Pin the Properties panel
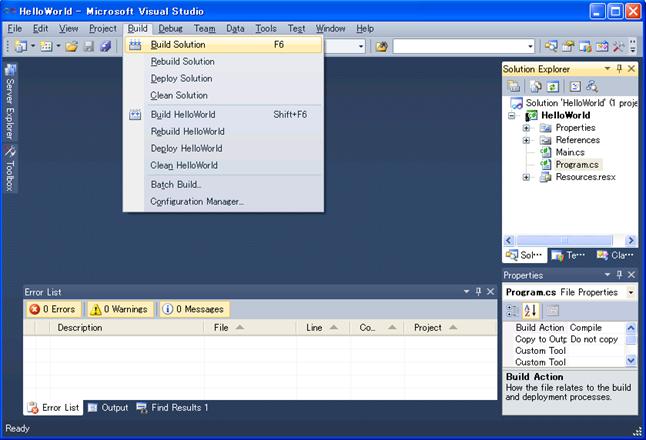 619,274
